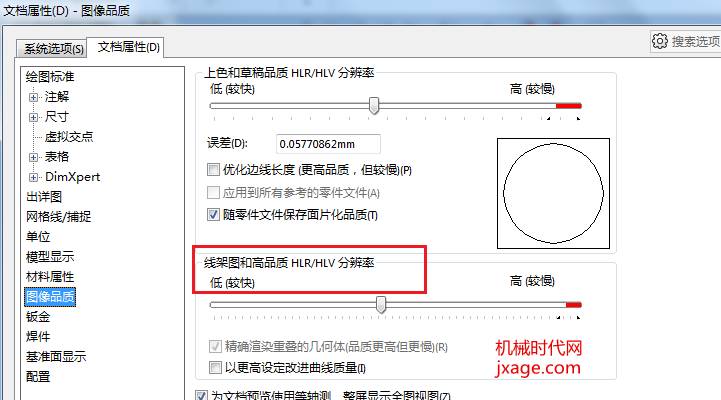The width and height of the screenshot is (721, 400).
Task: Enable 优化边线长度 checkbox
Action: click(x=213, y=170)
